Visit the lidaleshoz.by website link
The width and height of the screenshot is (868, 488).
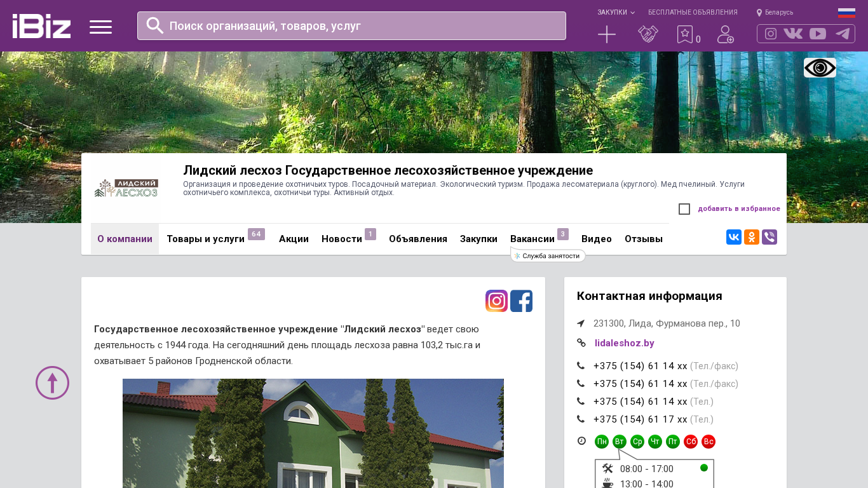[x=625, y=343]
